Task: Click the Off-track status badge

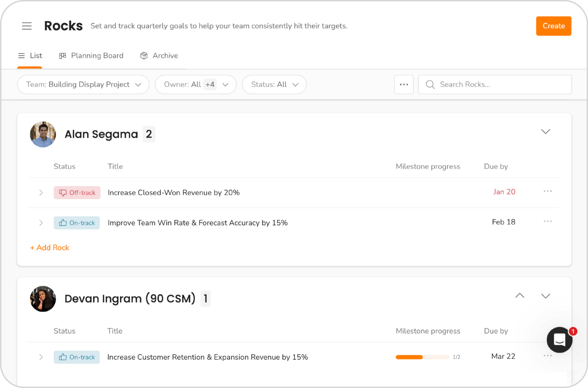Action: coord(77,193)
